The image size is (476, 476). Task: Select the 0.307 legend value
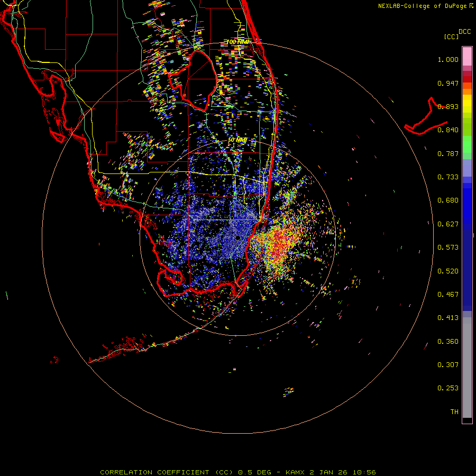448,365
